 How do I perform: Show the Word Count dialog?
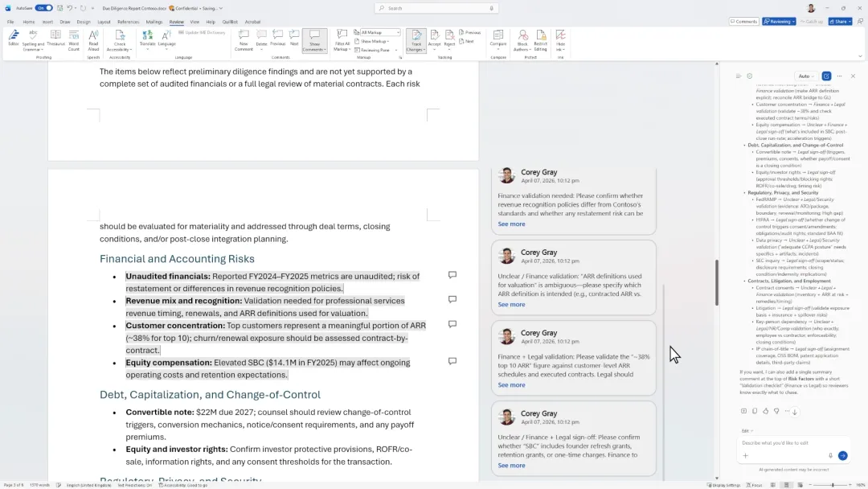(74, 40)
